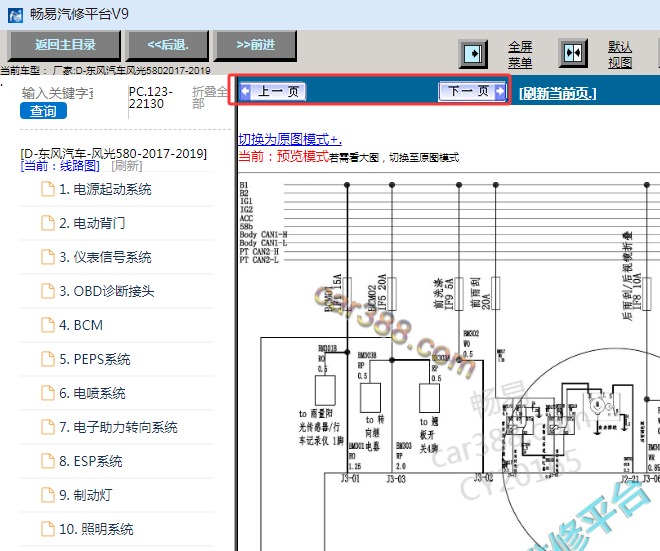Click document icon beside 照明系统
This screenshot has height=551, width=660.
click(48, 529)
